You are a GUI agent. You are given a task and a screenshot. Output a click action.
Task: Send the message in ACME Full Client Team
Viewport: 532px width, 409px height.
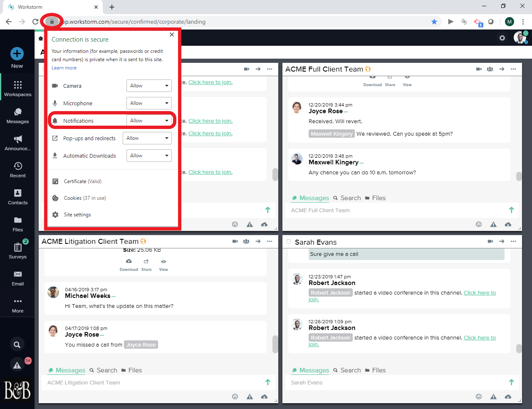[512, 210]
